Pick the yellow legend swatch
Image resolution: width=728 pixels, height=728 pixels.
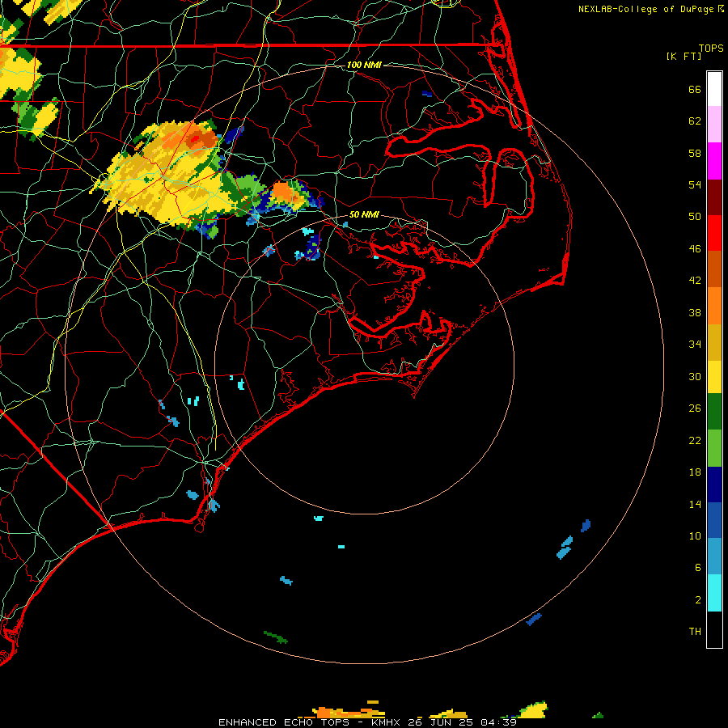tap(714, 377)
